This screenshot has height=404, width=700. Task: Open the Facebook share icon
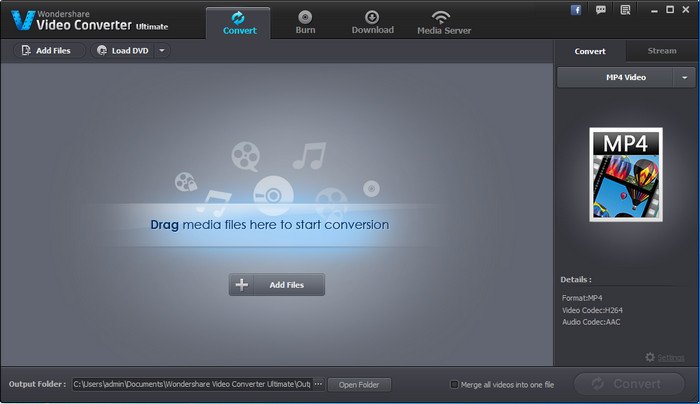[x=576, y=10]
